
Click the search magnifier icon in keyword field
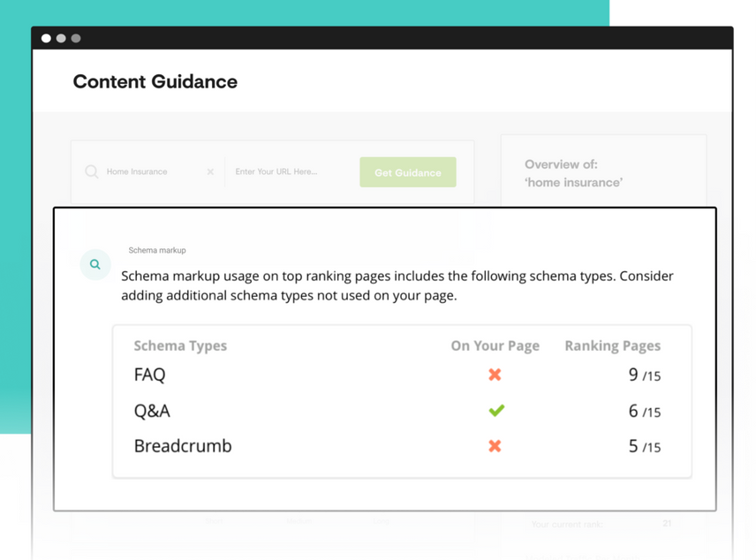tap(92, 171)
